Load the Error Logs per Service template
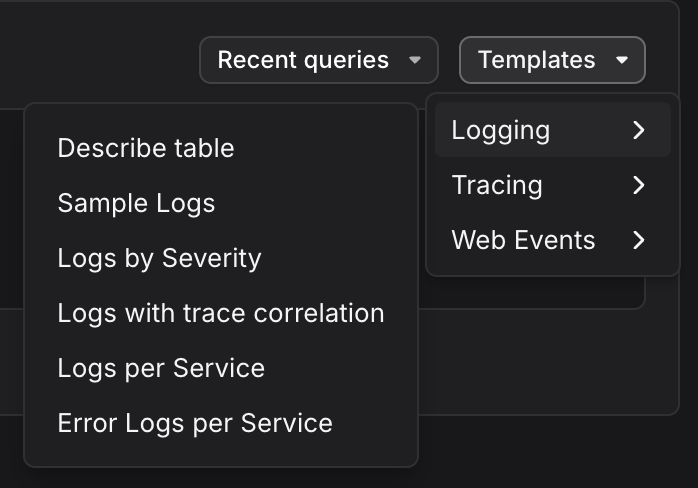This screenshot has width=698, height=488. tap(195, 423)
